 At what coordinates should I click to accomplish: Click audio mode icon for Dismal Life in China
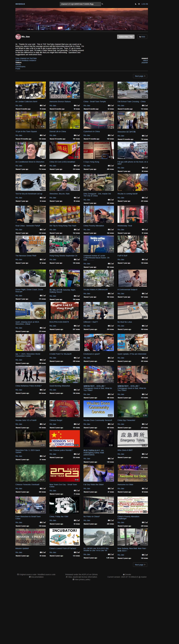77,135
